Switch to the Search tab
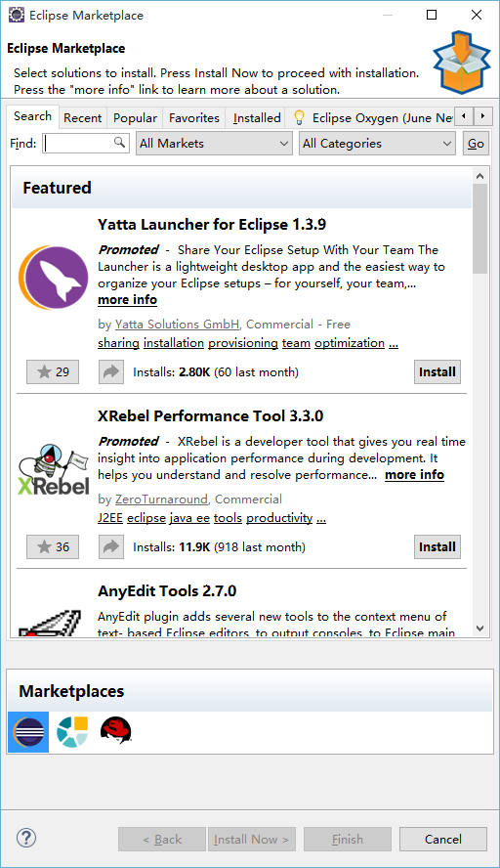 click(32, 116)
